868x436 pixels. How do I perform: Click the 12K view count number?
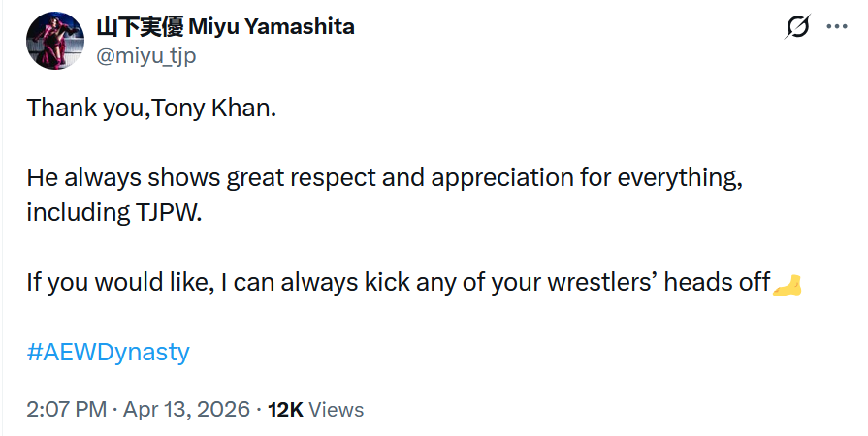point(285,410)
